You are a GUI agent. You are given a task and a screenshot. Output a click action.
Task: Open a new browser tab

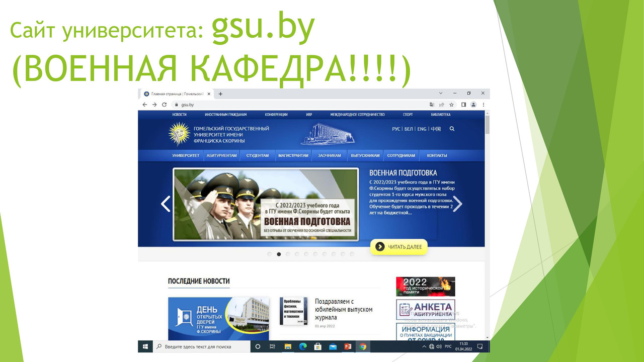tap(220, 94)
